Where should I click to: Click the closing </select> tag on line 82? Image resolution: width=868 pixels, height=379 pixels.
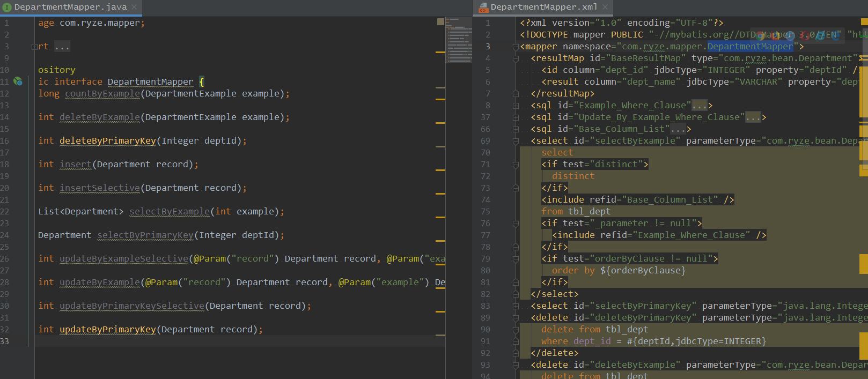tap(555, 294)
